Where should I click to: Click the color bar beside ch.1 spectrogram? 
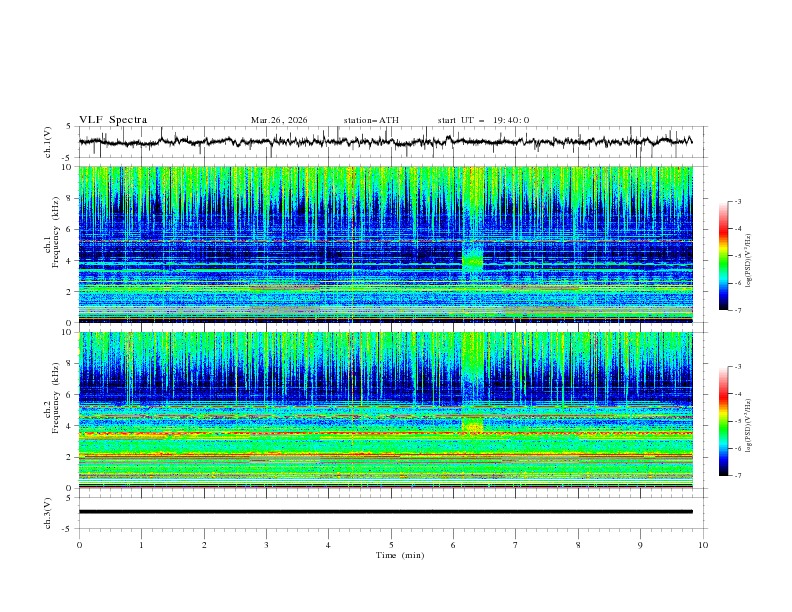tap(723, 256)
